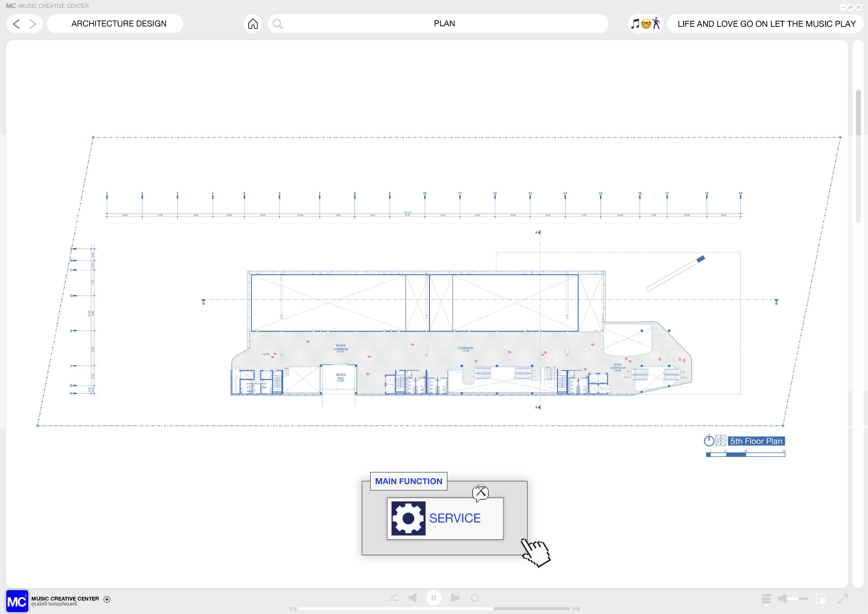
Task: Open the mini player (picture-in-picture) icon
Action: pos(820,598)
